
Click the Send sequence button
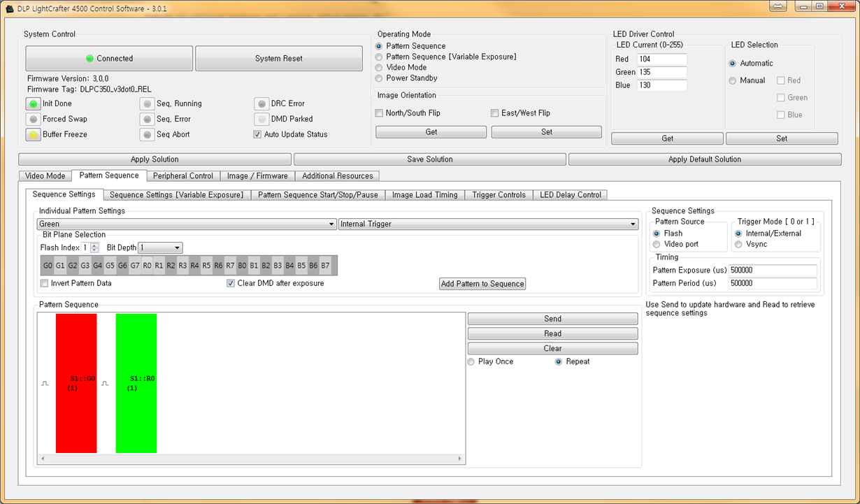coord(552,319)
